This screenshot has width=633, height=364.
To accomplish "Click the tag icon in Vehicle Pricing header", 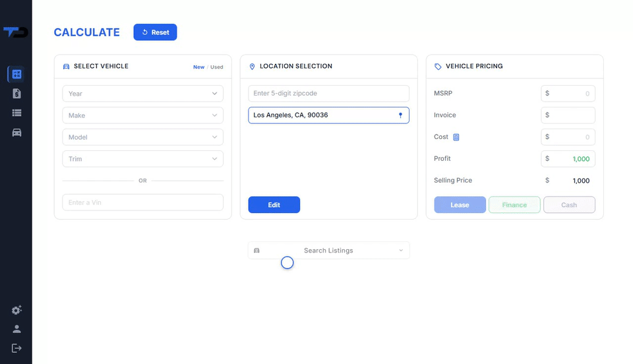I will click(x=438, y=67).
